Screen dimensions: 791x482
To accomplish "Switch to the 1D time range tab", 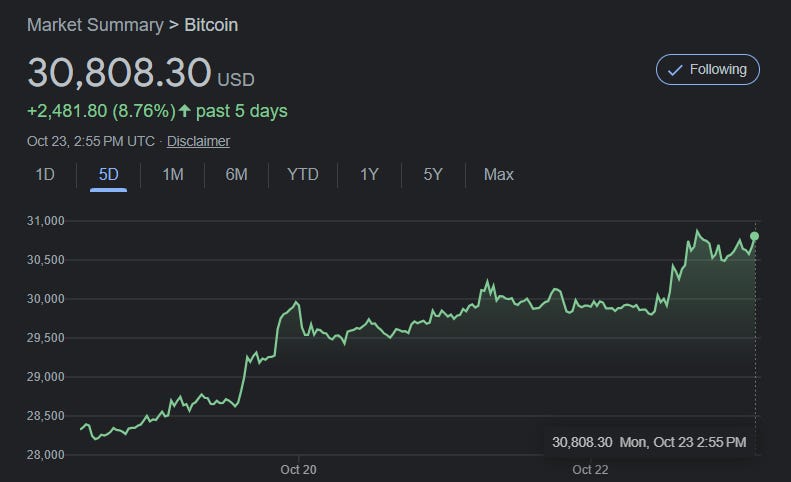I will click(45, 175).
